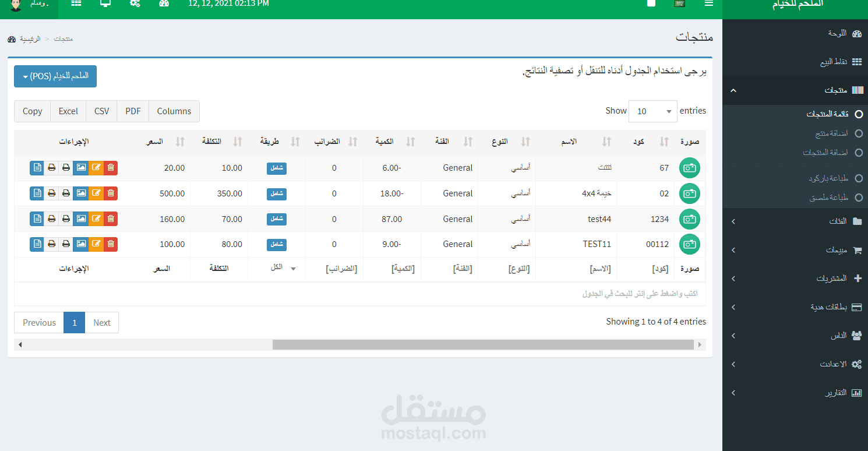
Task: Expand the المشتريات sidebar section
Action: (x=795, y=279)
